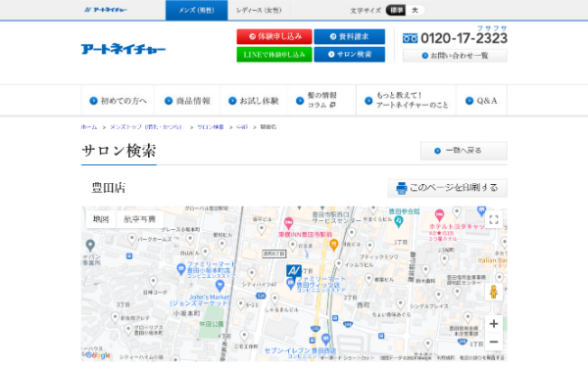Select the Street View pegman icon
Screen dimensions: 588x369
coord(494,292)
